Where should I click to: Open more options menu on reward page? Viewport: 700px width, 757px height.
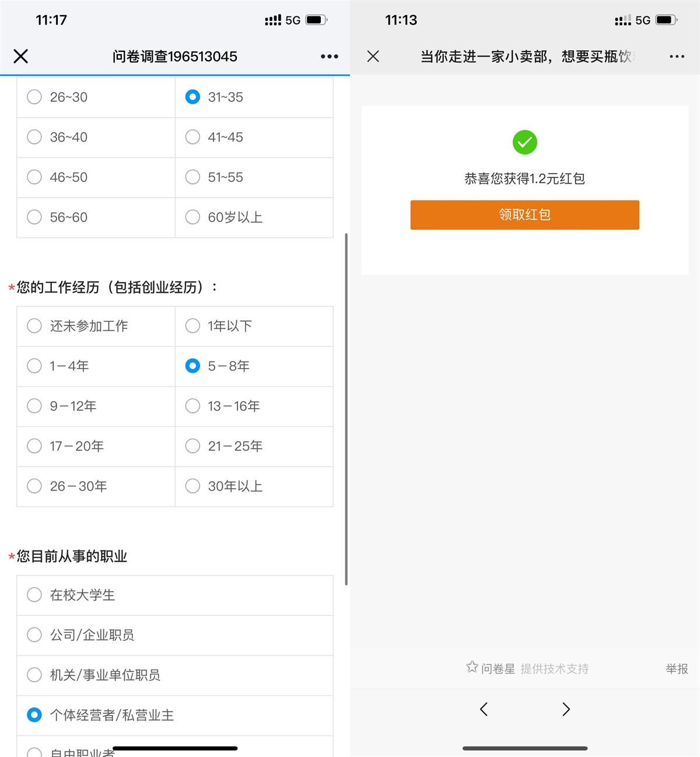(x=677, y=57)
